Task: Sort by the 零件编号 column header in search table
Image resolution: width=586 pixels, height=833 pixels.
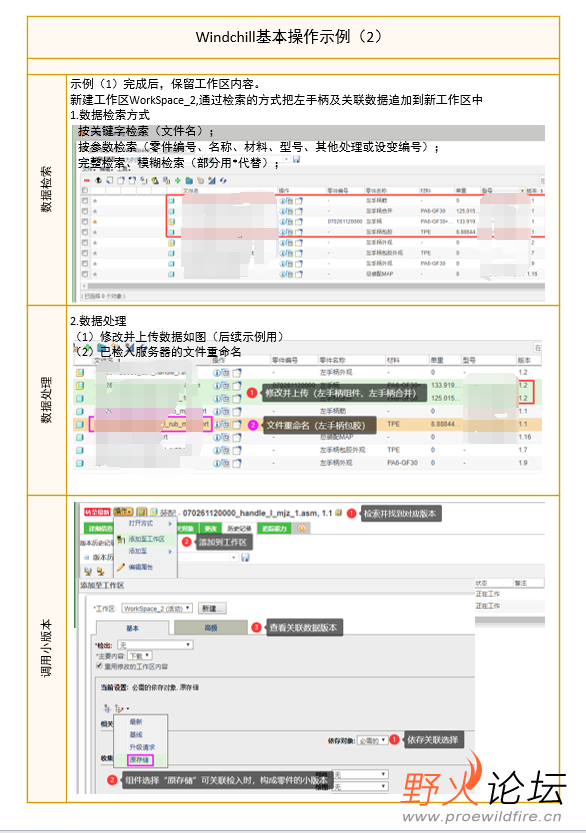Action: [x=337, y=190]
